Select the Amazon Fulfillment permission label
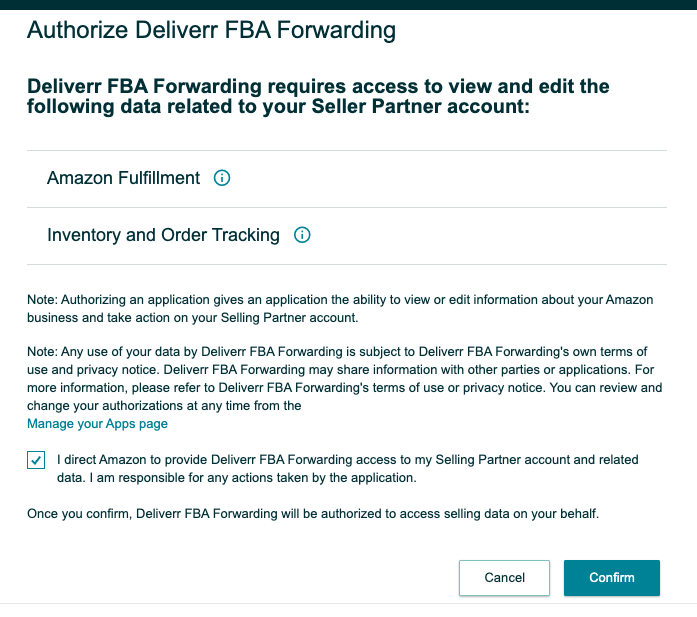 124,178
